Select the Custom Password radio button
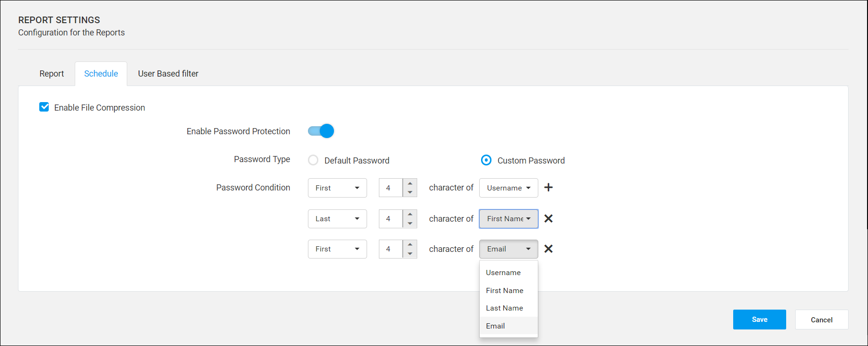Screen dimensions: 868x346 [x=486, y=160]
